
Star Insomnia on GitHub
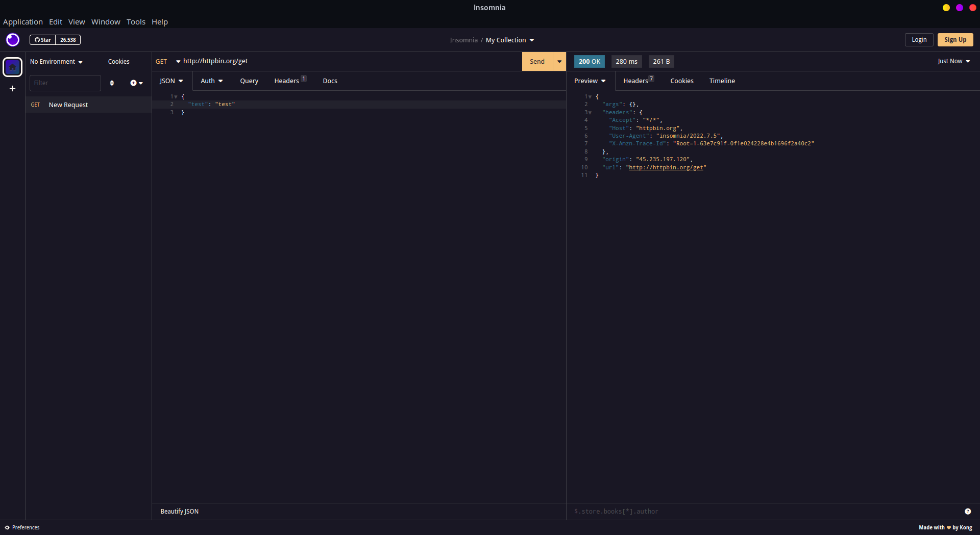(43, 39)
